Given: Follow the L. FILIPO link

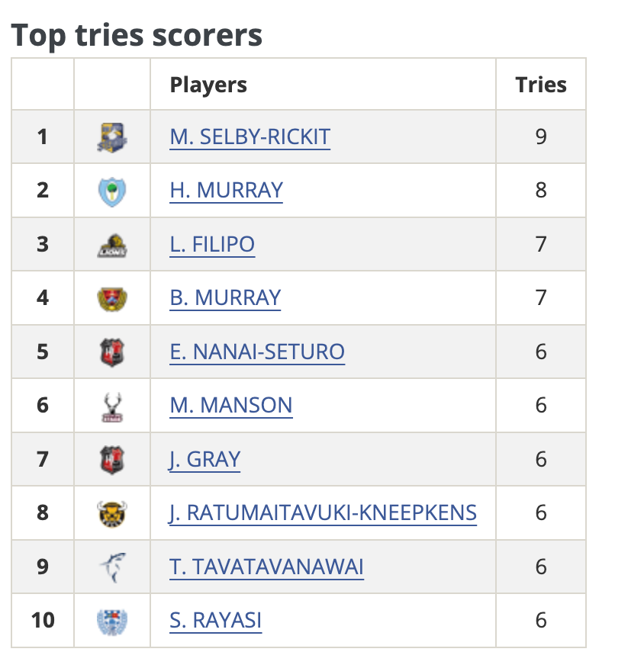Looking at the screenshot, I should (212, 245).
